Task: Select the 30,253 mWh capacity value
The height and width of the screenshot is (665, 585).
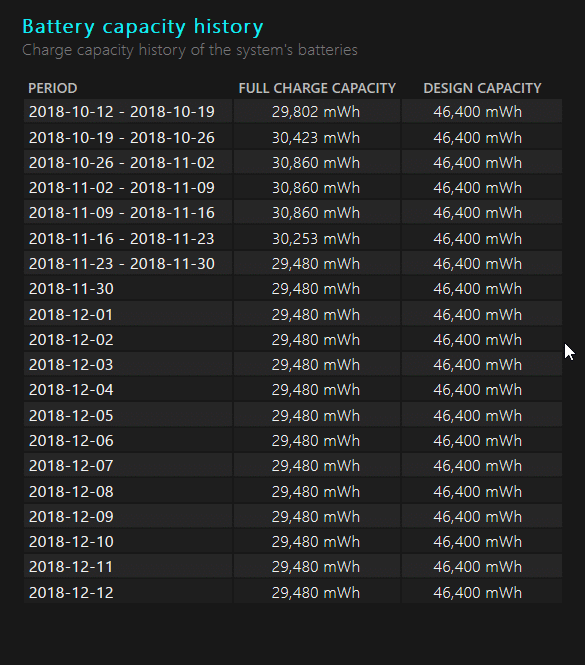Action: pos(316,239)
